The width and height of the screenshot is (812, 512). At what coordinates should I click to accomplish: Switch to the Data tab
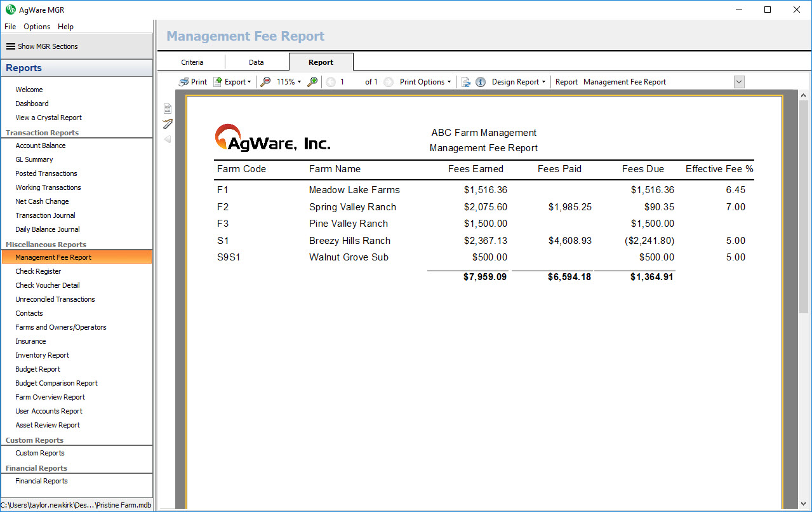(x=256, y=62)
